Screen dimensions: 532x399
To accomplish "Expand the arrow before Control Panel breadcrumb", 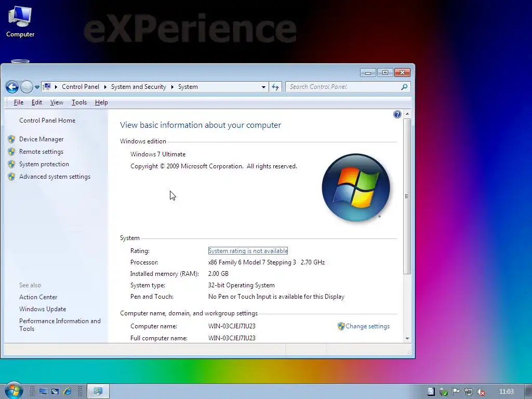I will (56, 87).
